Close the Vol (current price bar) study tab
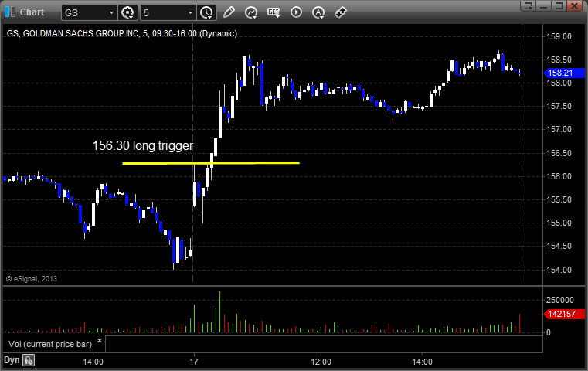The image size is (588, 371). tap(100, 341)
